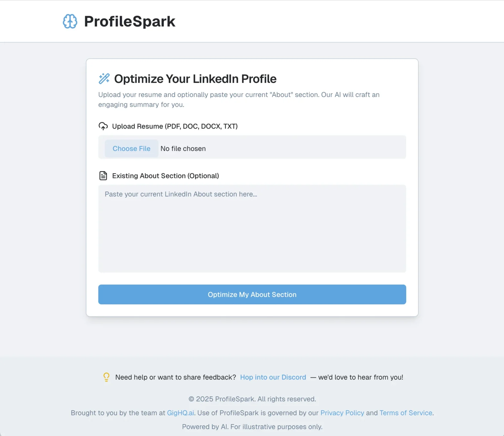Click the Existing About Section (Optional) label
Screen dimensions: 504x436
pos(166,176)
